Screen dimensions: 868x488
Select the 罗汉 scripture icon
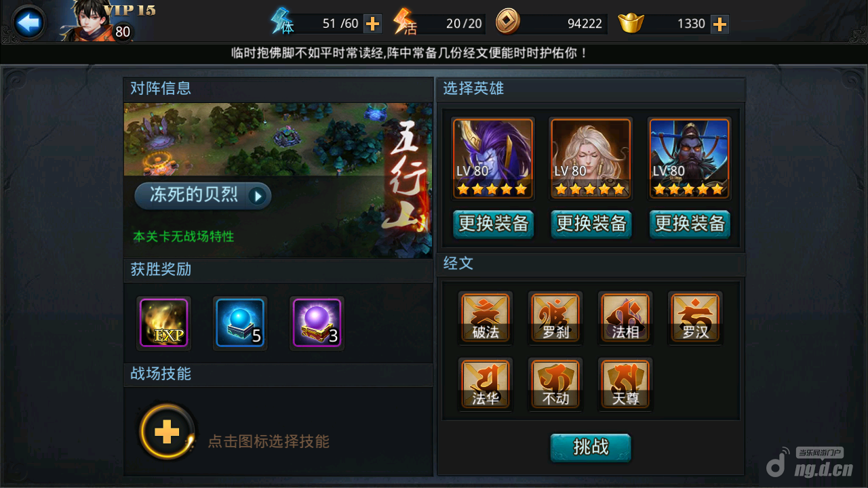(695, 317)
